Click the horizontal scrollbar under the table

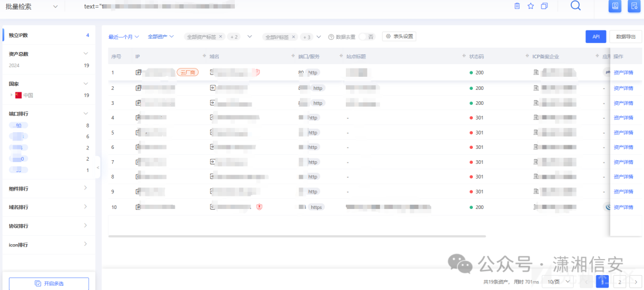click(x=297, y=236)
